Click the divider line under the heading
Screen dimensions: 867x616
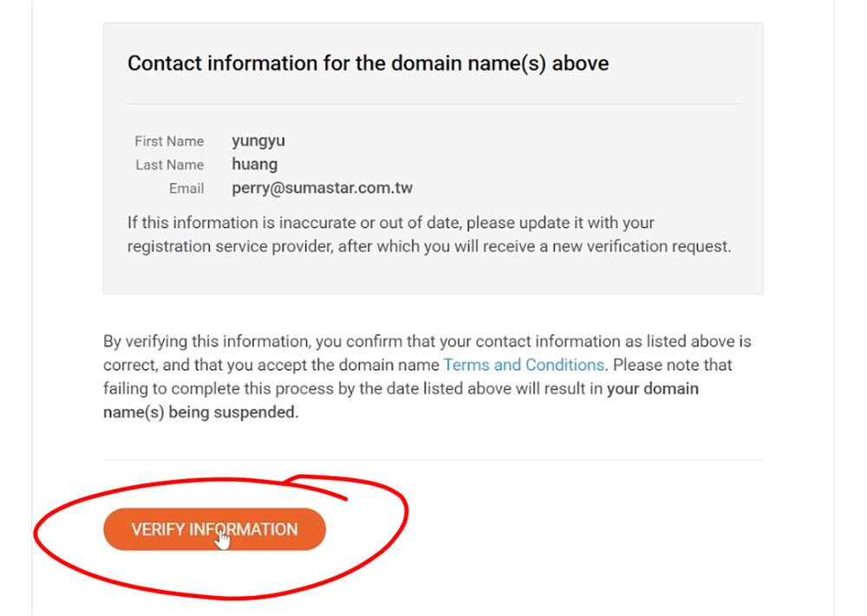(433, 103)
